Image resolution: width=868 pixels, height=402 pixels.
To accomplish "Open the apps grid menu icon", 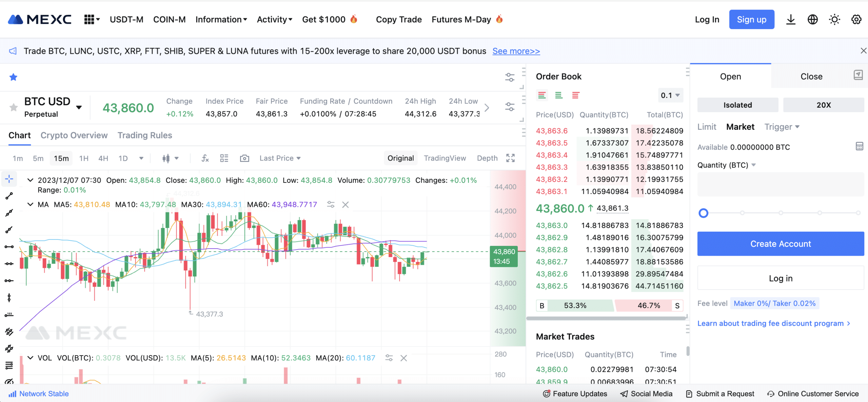I will [x=92, y=20].
